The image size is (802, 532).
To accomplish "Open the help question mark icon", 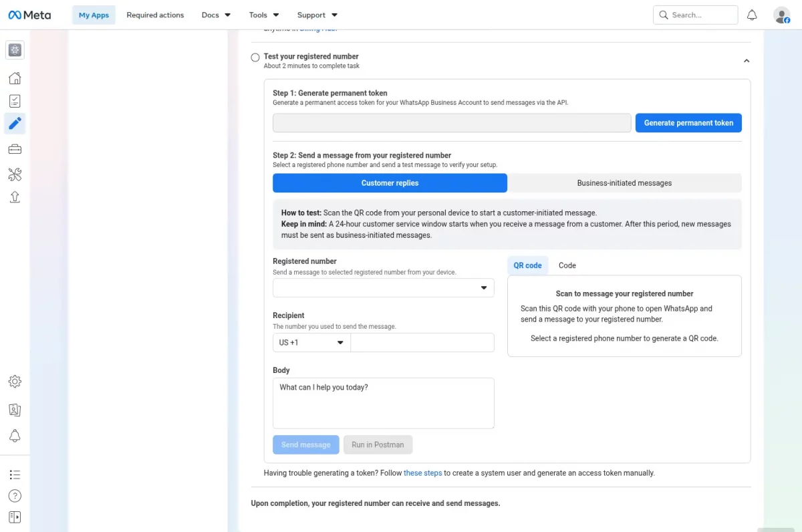I will pyautogui.click(x=15, y=496).
